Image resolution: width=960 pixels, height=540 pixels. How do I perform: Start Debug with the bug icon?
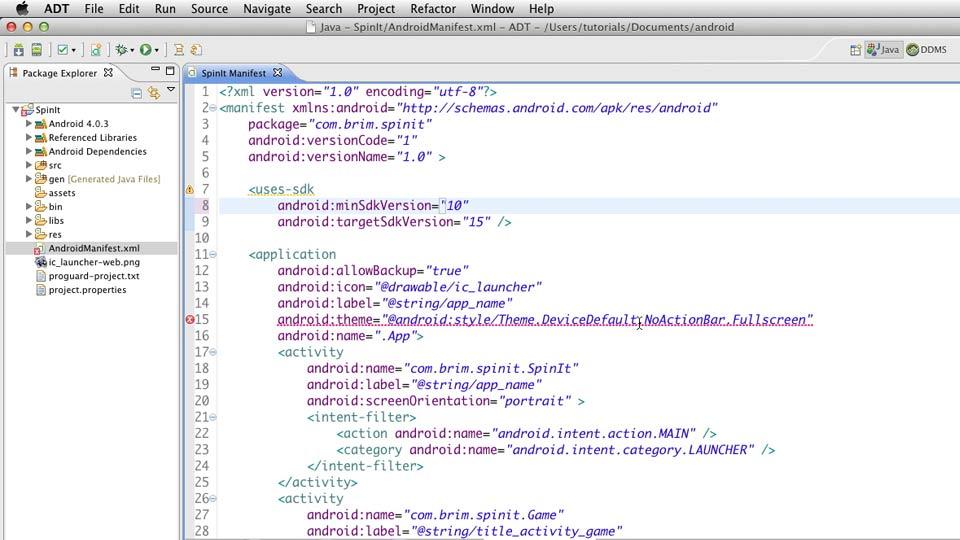[121, 50]
